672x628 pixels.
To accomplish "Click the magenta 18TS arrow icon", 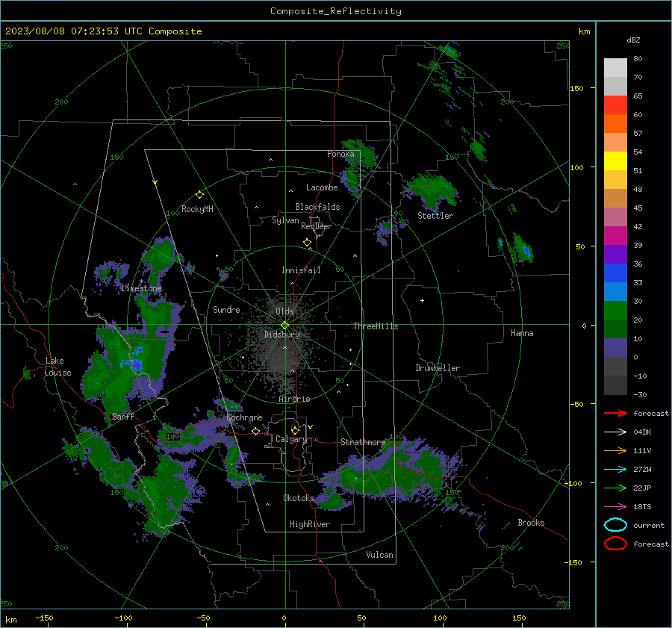I will [x=615, y=507].
